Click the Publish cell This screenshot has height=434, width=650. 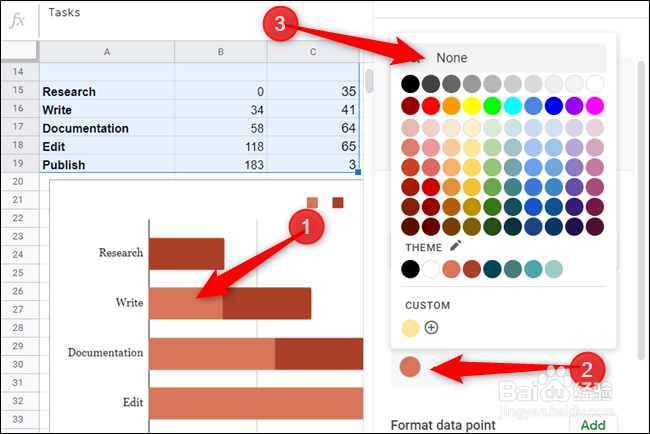tap(107, 164)
